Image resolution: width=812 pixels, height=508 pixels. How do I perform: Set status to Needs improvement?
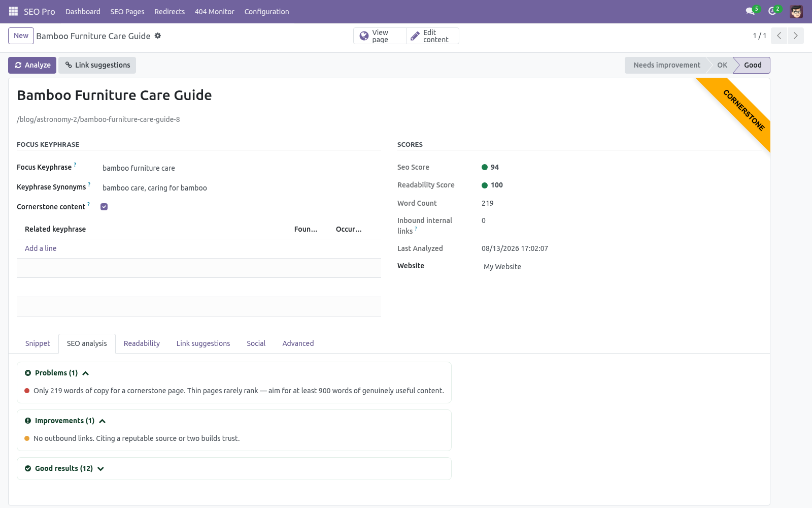pos(666,65)
